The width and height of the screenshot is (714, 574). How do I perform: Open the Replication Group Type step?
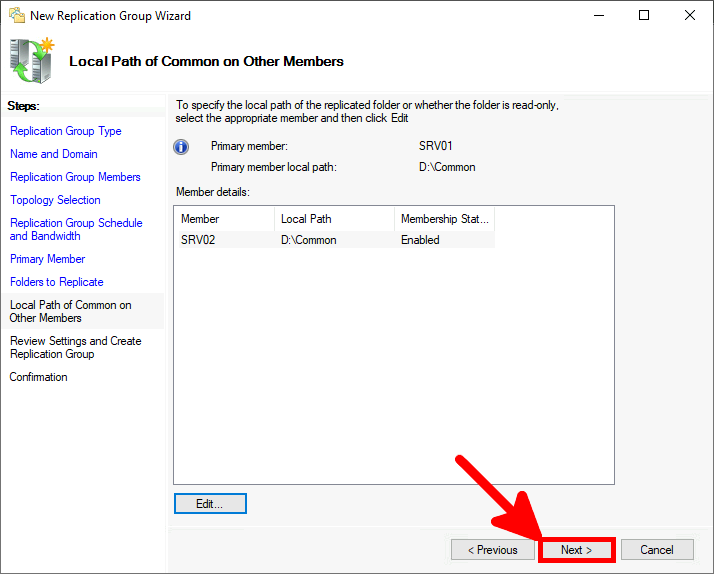click(66, 131)
